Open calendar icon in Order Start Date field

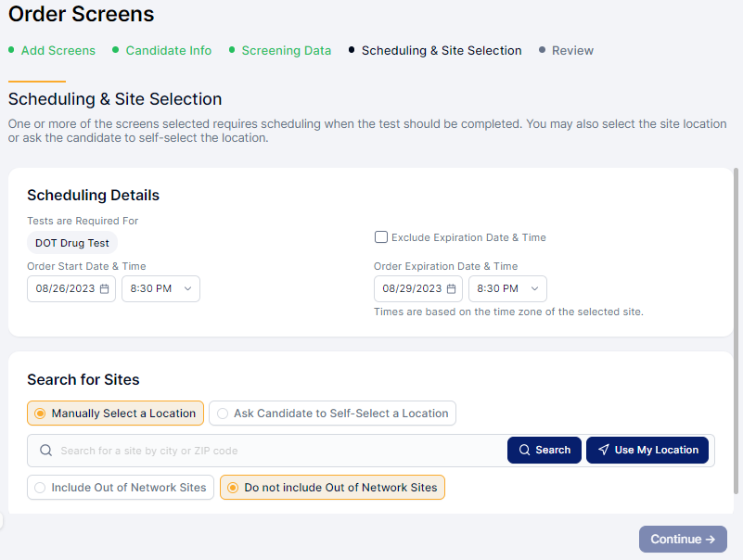point(105,289)
